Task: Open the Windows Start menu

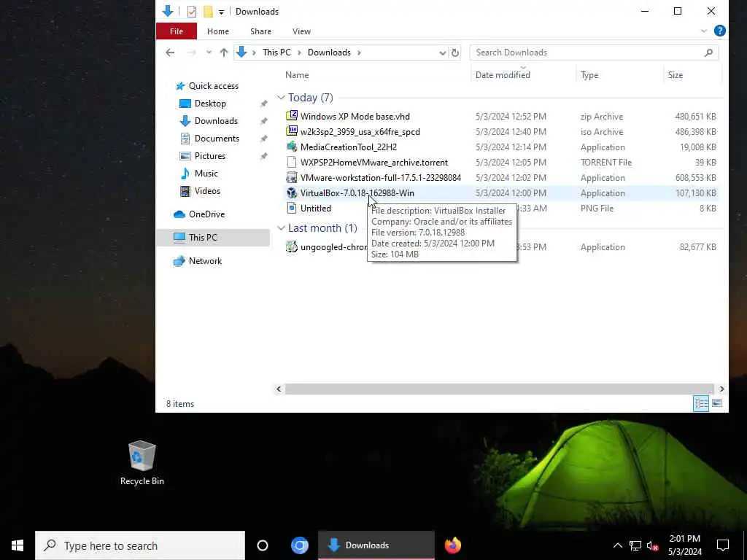Action: 18,545
